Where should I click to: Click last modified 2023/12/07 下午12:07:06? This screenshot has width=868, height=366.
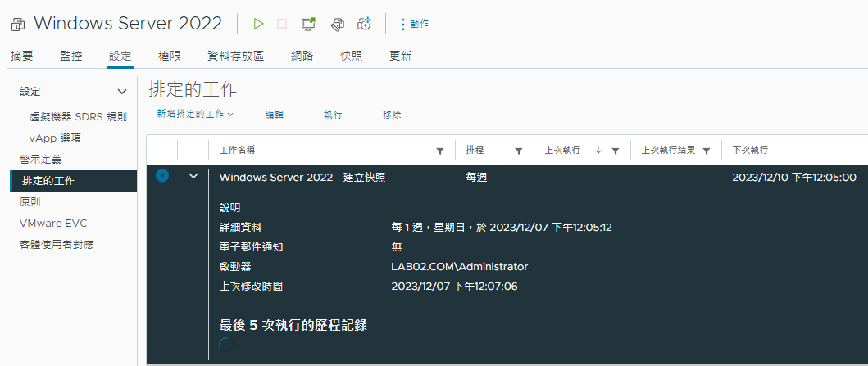point(454,287)
